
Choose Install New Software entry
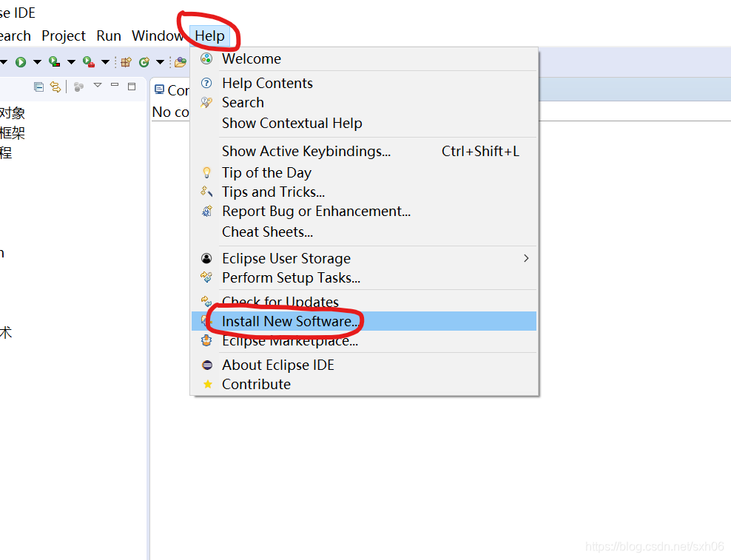click(x=364, y=321)
